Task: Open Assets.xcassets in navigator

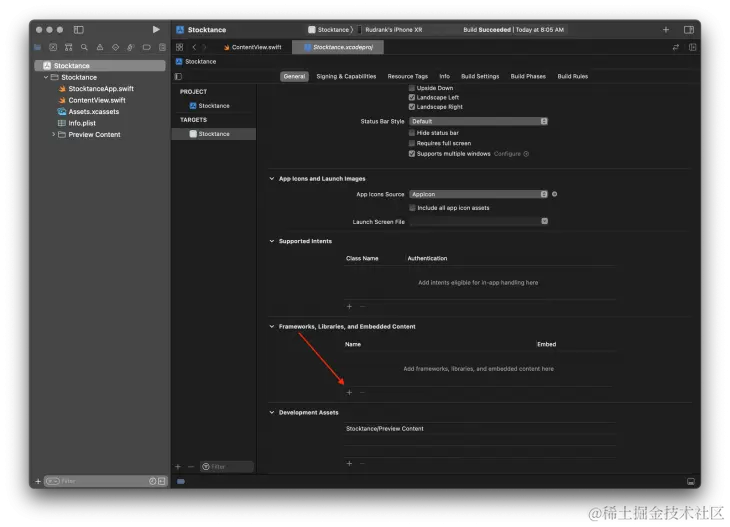Action: tap(94, 112)
